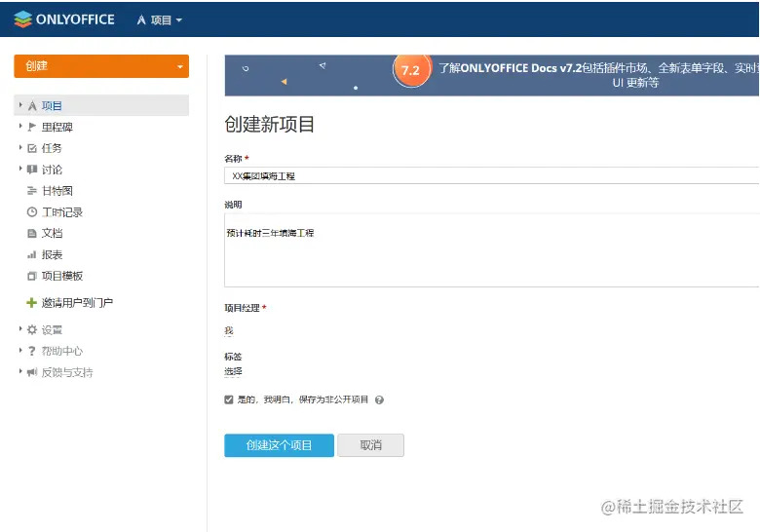Click the 任务 checkmark icon

[32, 148]
